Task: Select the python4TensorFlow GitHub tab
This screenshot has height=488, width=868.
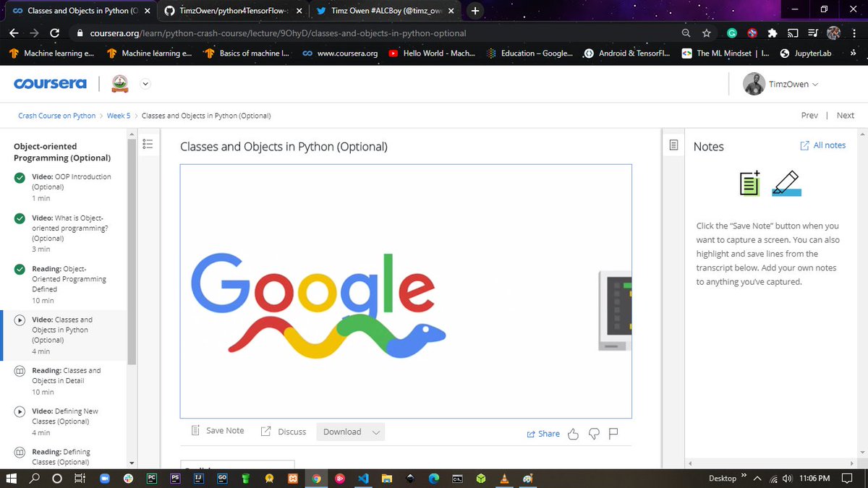Action: [231, 11]
